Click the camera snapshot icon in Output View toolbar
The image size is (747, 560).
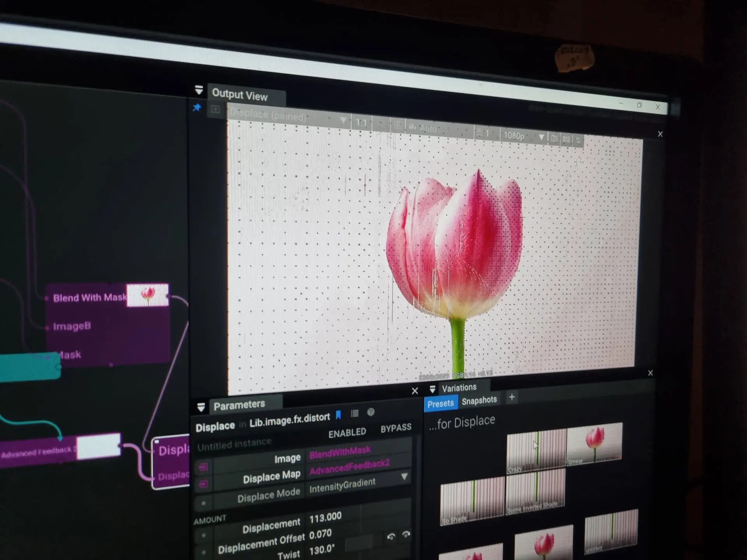554,138
